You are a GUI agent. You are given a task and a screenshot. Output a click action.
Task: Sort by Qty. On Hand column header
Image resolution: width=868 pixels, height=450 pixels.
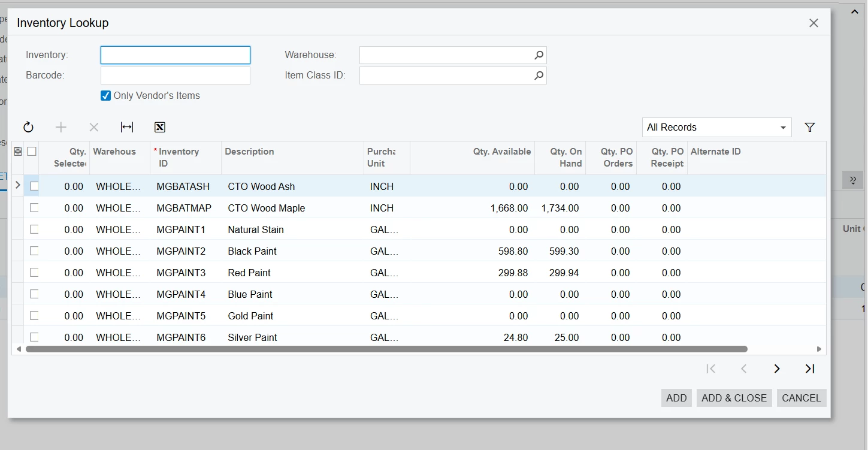560,158
